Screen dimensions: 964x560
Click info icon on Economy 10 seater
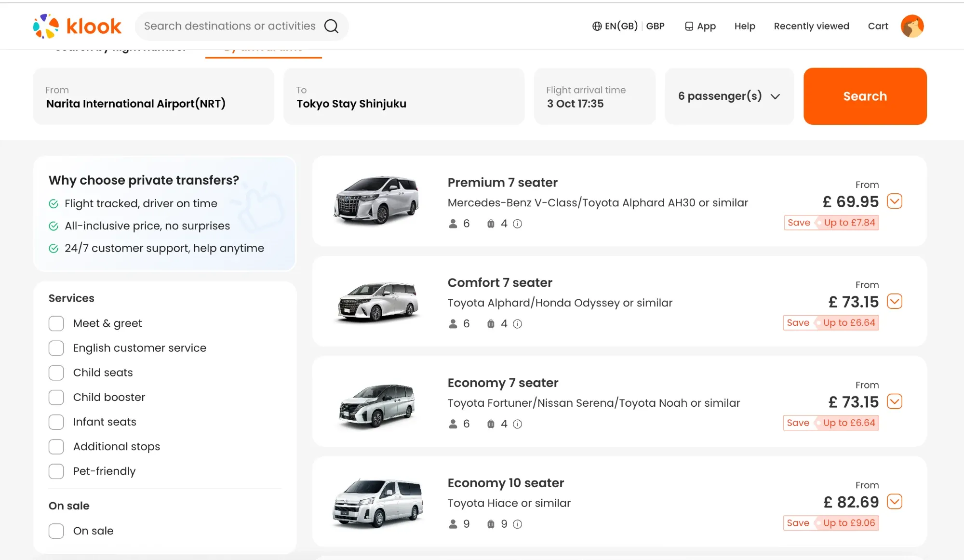[x=517, y=524]
